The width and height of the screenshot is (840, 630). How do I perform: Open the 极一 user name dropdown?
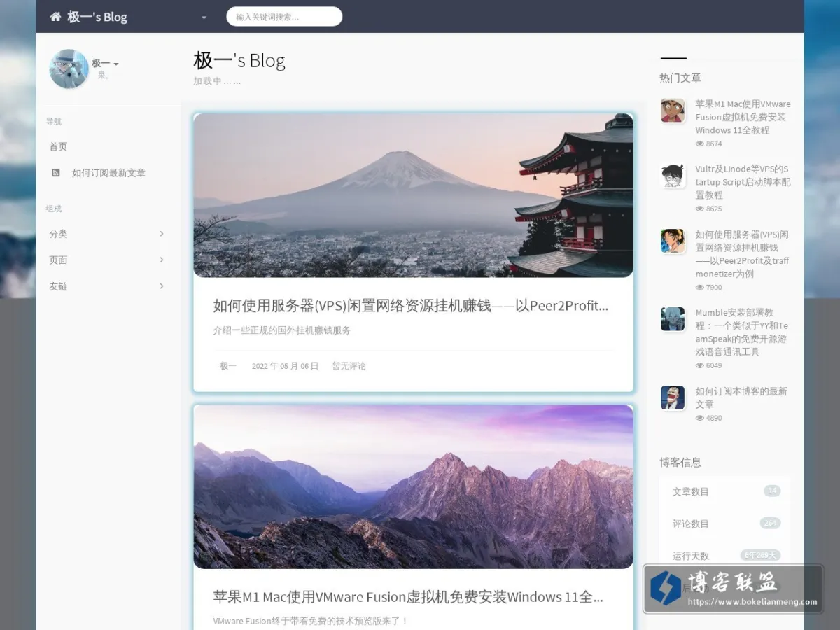(105, 64)
